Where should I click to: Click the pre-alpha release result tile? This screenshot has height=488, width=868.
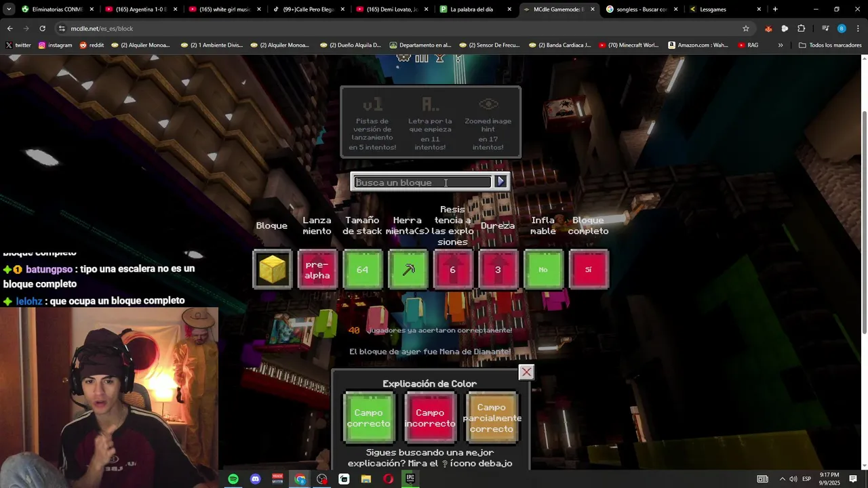pyautogui.click(x=317, y=269)
